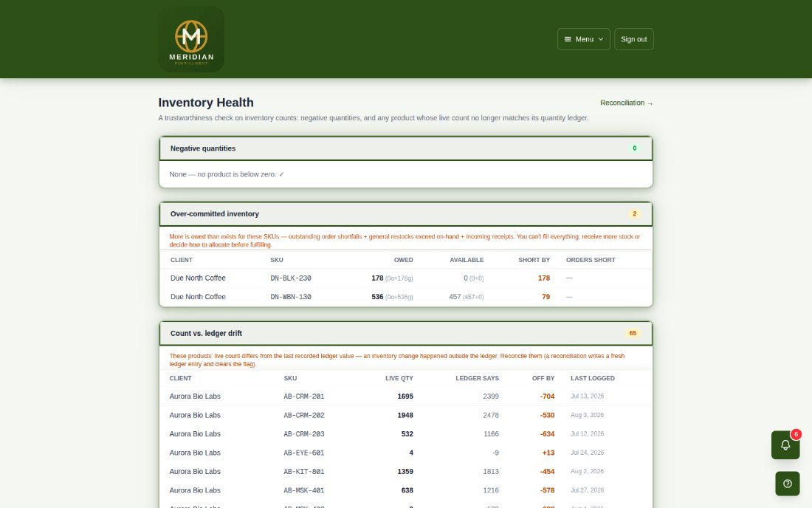Screen dimensions: 812x508
Task: Select SKU DN-WBN-130
Action: (x=291, y=297)
